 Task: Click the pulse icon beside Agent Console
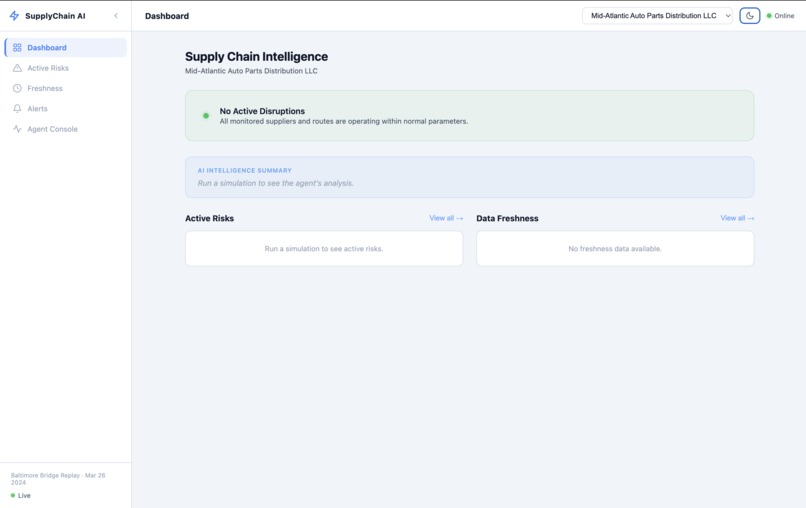click(x=17, y=129)
